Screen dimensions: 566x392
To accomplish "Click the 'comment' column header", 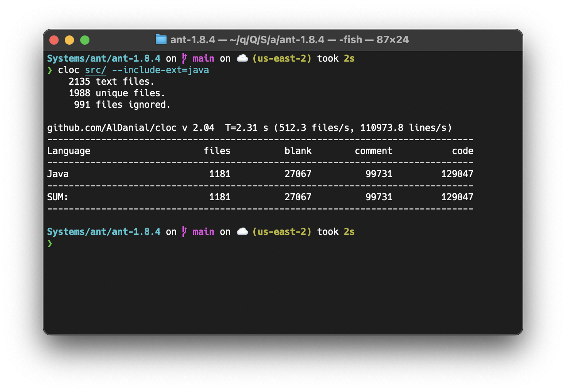I will pyautogui.click(x=374, y=151).
